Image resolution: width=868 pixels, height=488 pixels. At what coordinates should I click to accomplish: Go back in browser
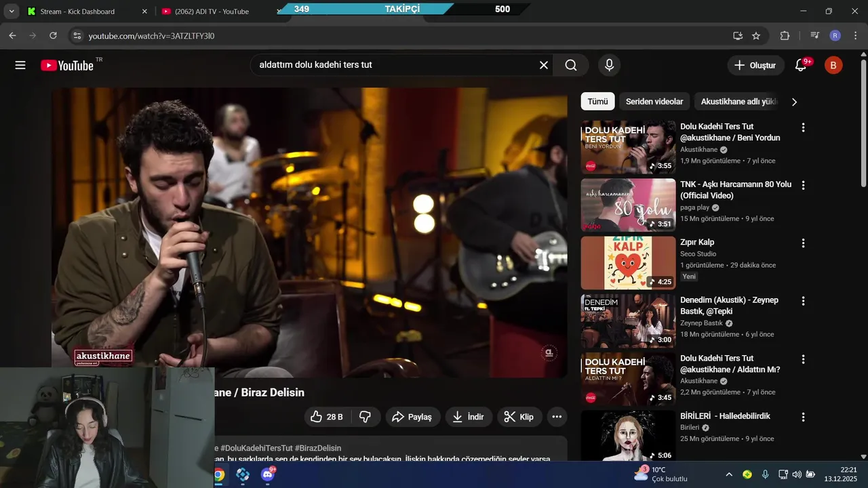(x=12, y=36)
